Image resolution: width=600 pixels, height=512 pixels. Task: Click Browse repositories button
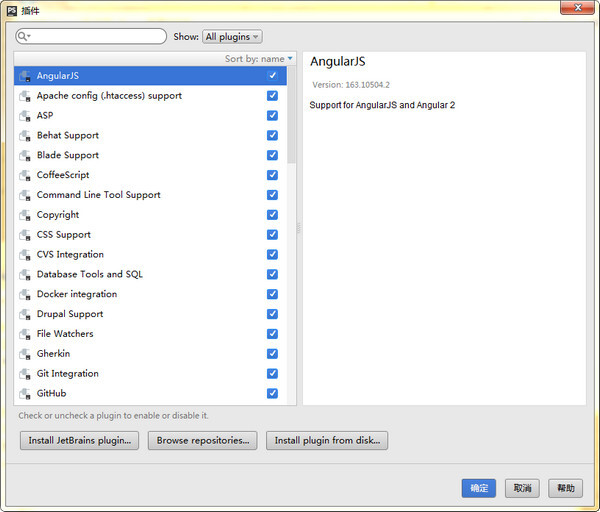pos(203,440)
